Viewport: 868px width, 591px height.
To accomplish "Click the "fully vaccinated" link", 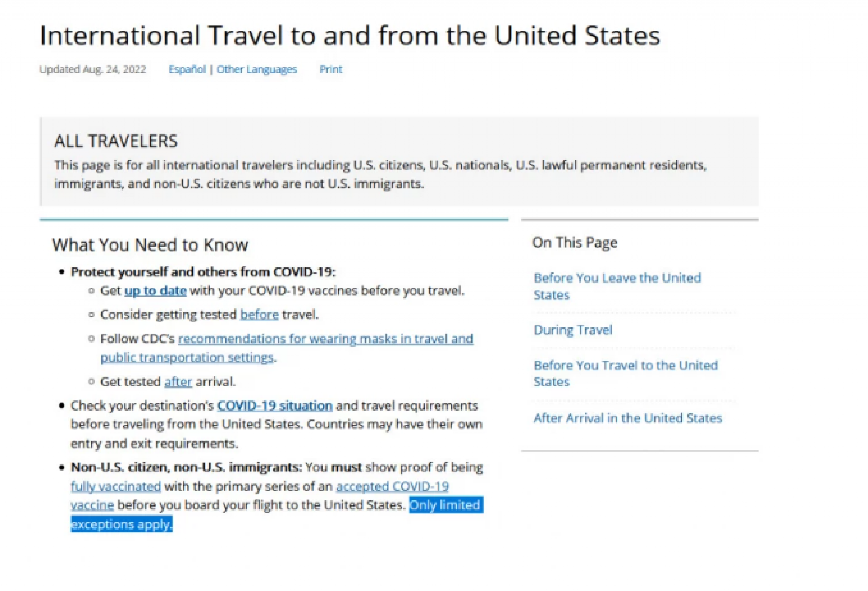I will click(116, 486).
